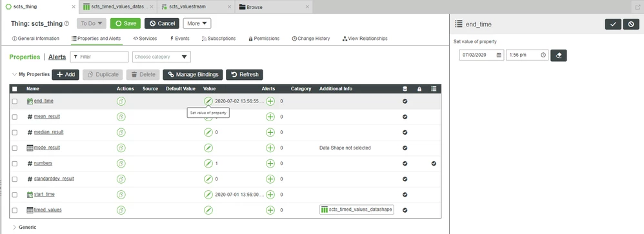Check the start_time row checkbox
Screen dimensions: 644x234
15,195
